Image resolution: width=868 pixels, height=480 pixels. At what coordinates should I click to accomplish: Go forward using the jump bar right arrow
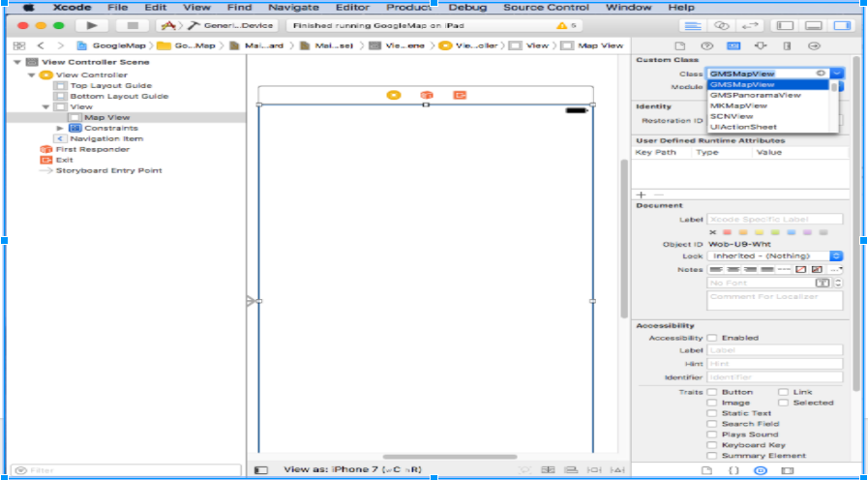click(x=61, y=45)
